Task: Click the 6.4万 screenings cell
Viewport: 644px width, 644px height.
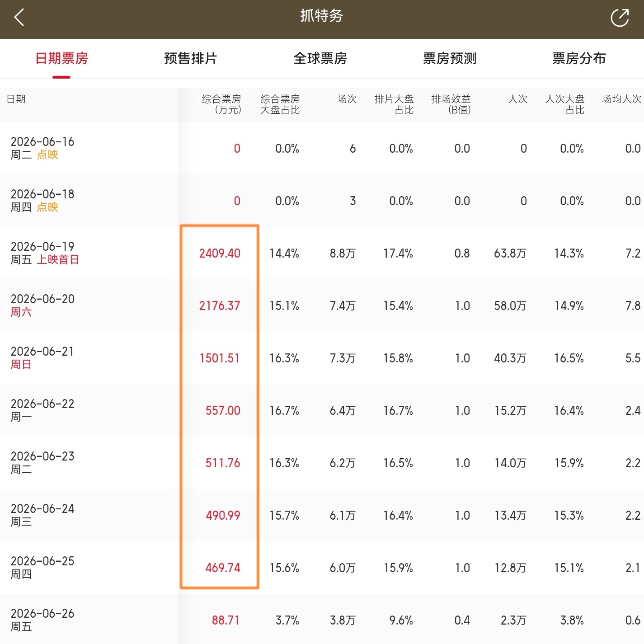Action: tap(343, 410)
